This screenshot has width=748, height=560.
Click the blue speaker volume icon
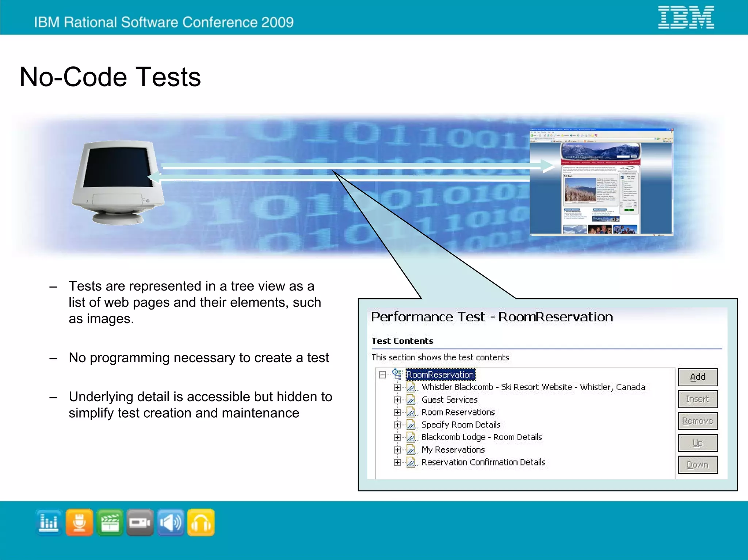[x=171, y=523]
